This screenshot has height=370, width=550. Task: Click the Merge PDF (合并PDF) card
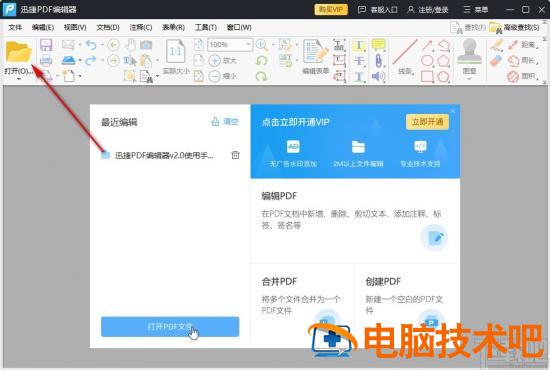pyautogui.click(x=302, y=305)
